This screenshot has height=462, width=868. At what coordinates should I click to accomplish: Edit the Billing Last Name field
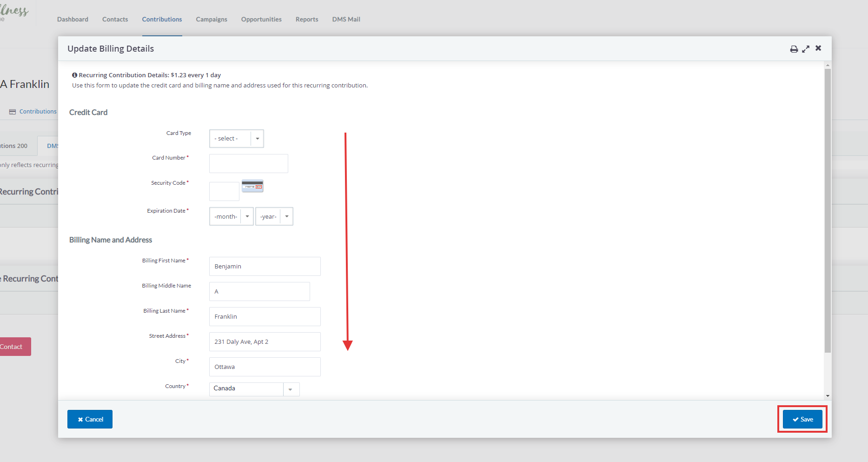pos(265,317)
